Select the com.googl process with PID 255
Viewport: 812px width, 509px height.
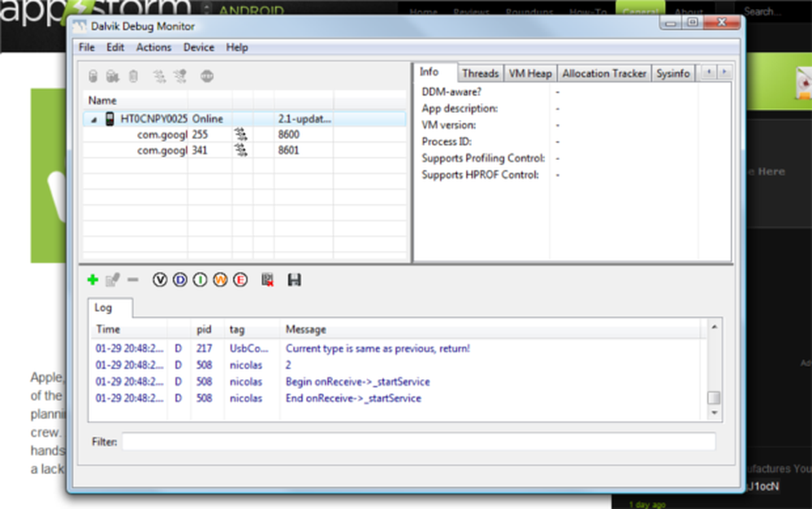tap(244, 135)
